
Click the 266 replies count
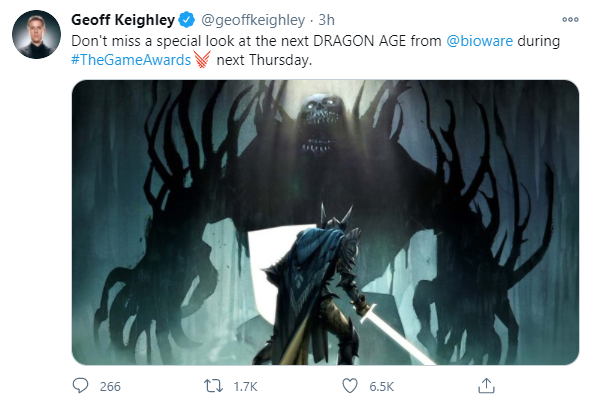110,386
